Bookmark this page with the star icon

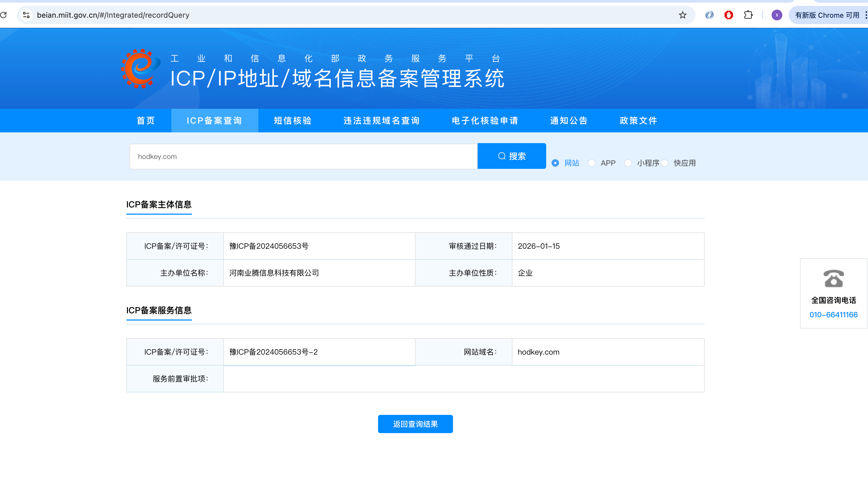point(682,15)
